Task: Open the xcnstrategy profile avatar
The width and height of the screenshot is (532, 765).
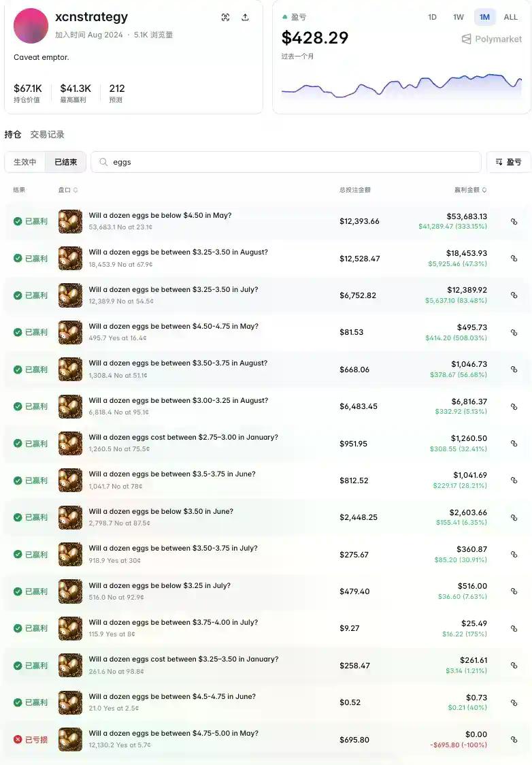Action: point(31,26)
